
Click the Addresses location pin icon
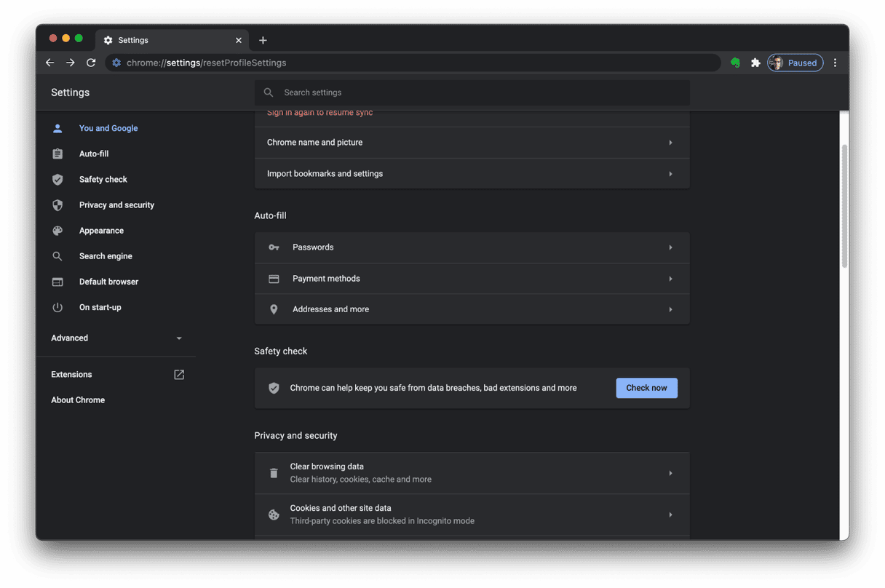(274, 309)
